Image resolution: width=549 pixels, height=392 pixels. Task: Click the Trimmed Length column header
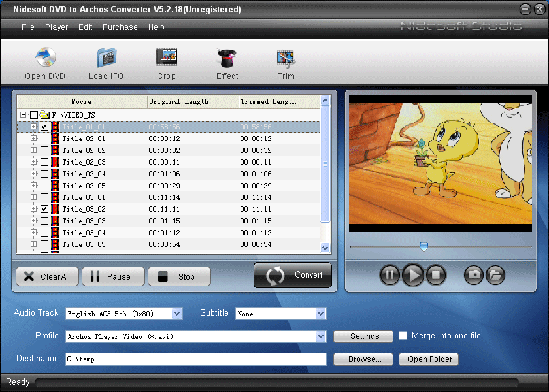point(280,101)
